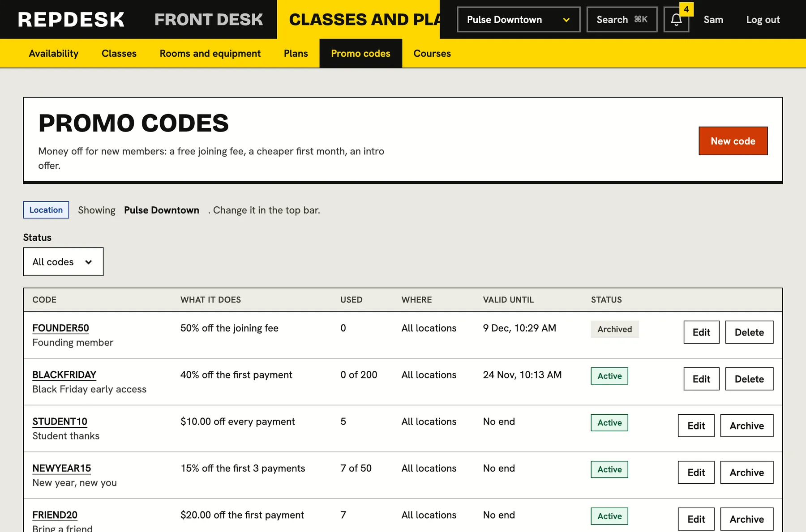Create a new promo code

click(733, 141)
